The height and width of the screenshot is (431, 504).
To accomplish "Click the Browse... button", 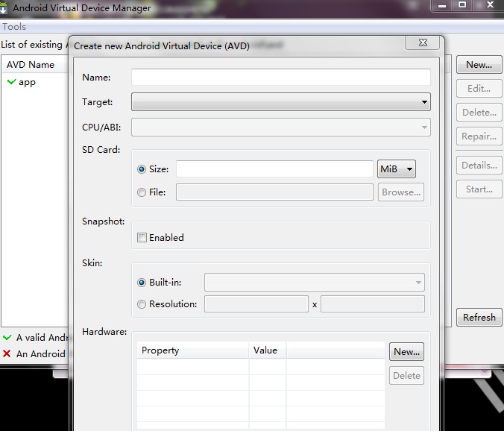I will (401, 192).
